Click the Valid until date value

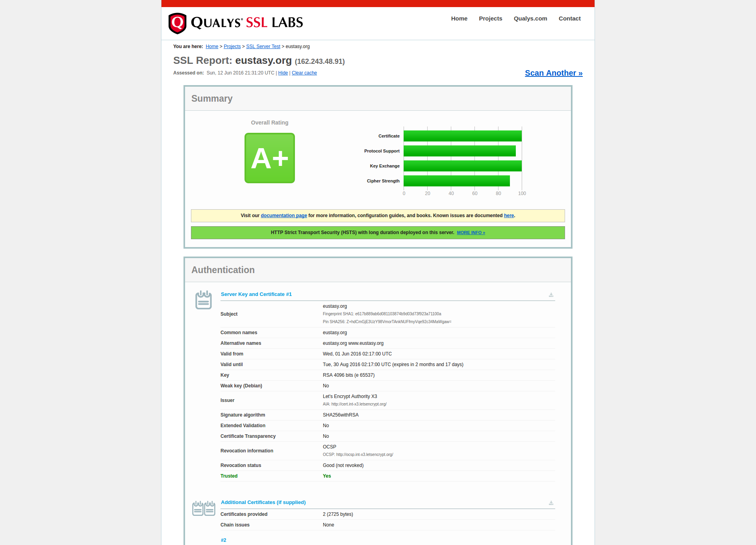coord(393,365)
